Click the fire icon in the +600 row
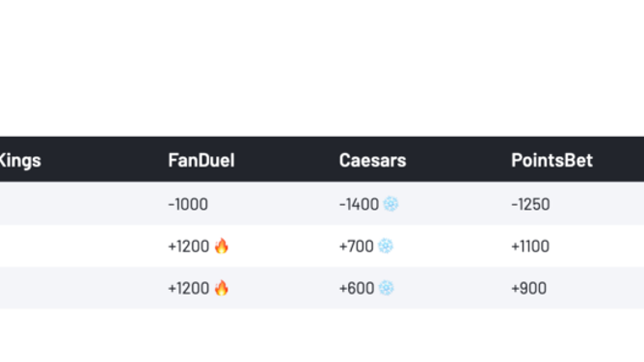 (x=222, y=288)
